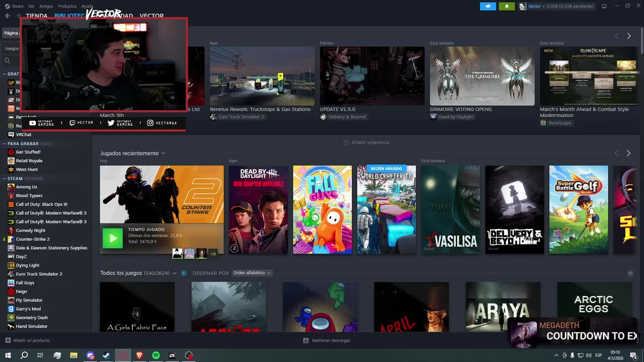Open the Windows Start menu

pyautogui.click(x=8, y=355)
